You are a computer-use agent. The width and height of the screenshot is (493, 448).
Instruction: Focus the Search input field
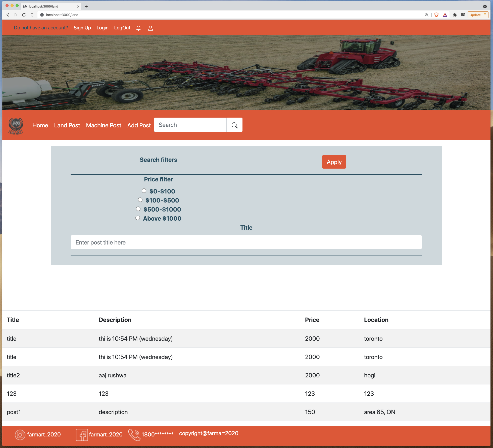click(x=190, y=125)
